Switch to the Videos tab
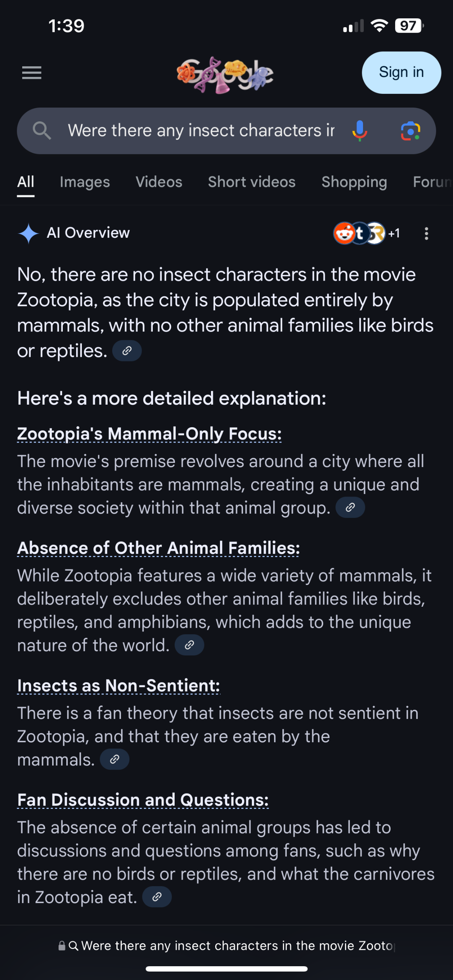 159,182
